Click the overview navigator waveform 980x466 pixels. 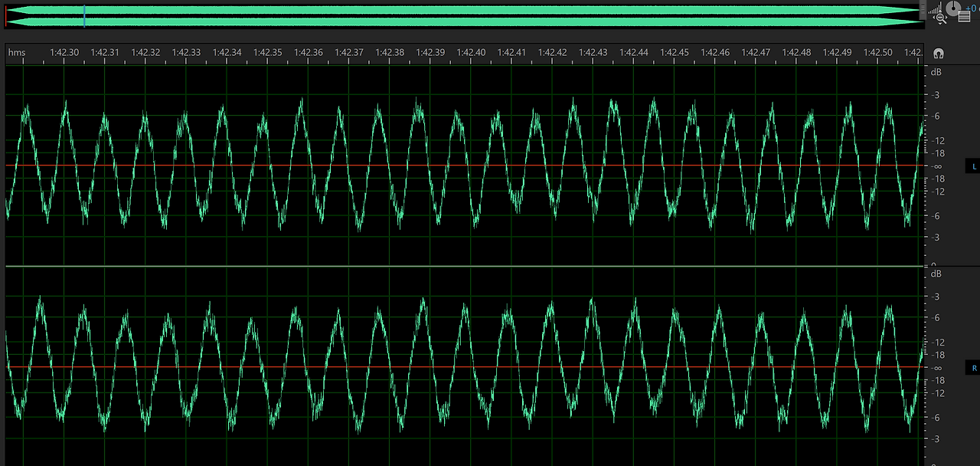(x=463, y=15)
